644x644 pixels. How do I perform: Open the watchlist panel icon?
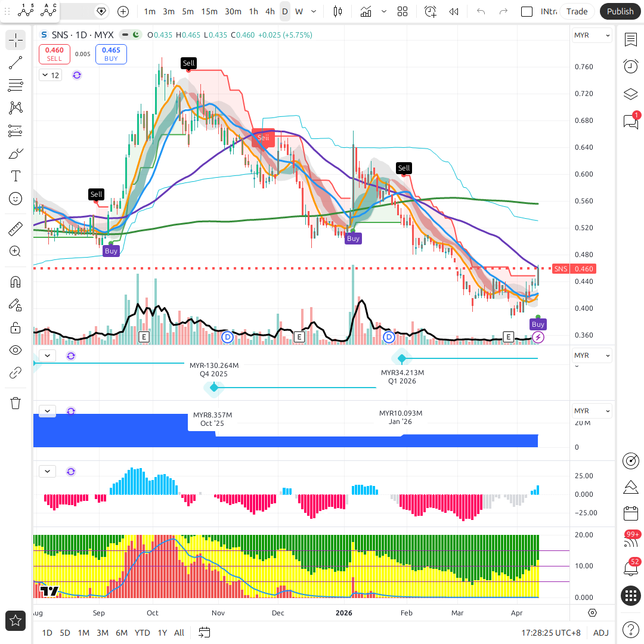pyautogui.click(x=630, y=39)
